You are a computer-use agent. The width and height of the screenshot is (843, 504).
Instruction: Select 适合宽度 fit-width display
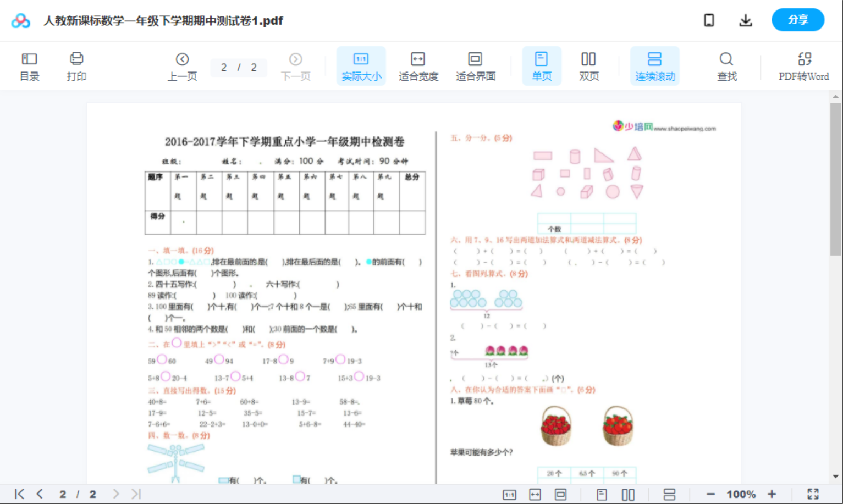[x=418, y=65]
